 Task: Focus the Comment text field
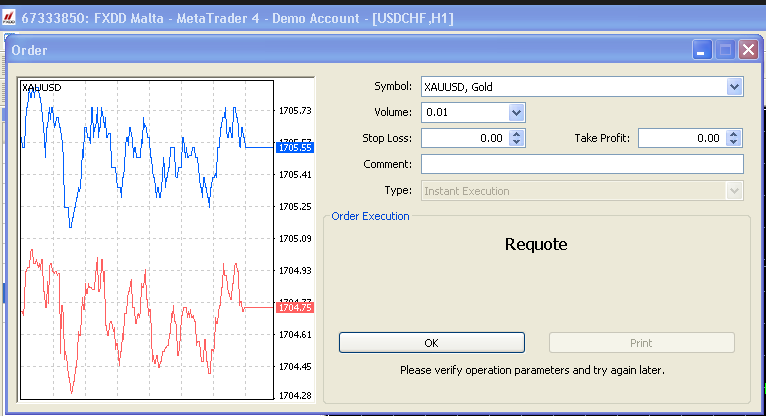[582, 164]
